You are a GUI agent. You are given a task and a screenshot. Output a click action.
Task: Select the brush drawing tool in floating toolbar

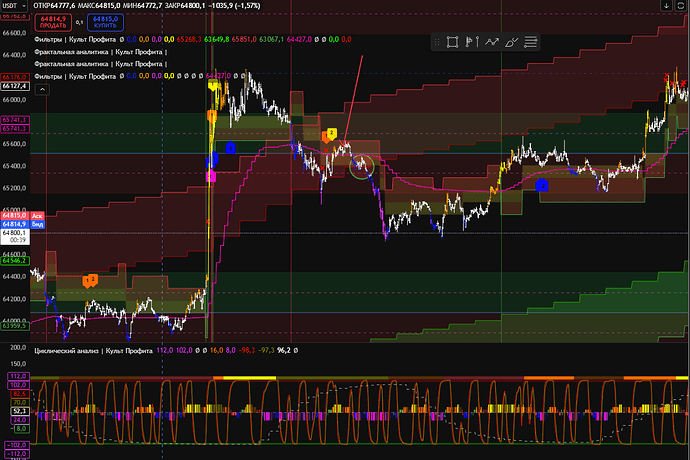(x=511, y=42)
